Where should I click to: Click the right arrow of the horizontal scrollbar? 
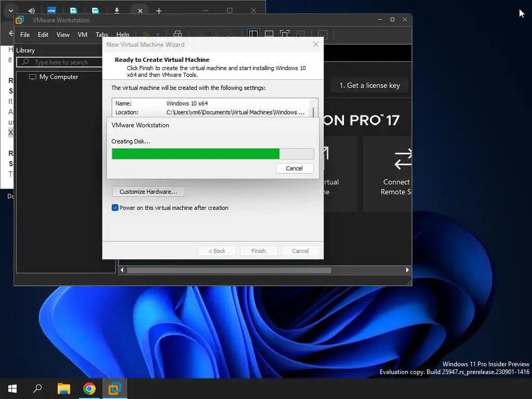[x=407, y=270]
